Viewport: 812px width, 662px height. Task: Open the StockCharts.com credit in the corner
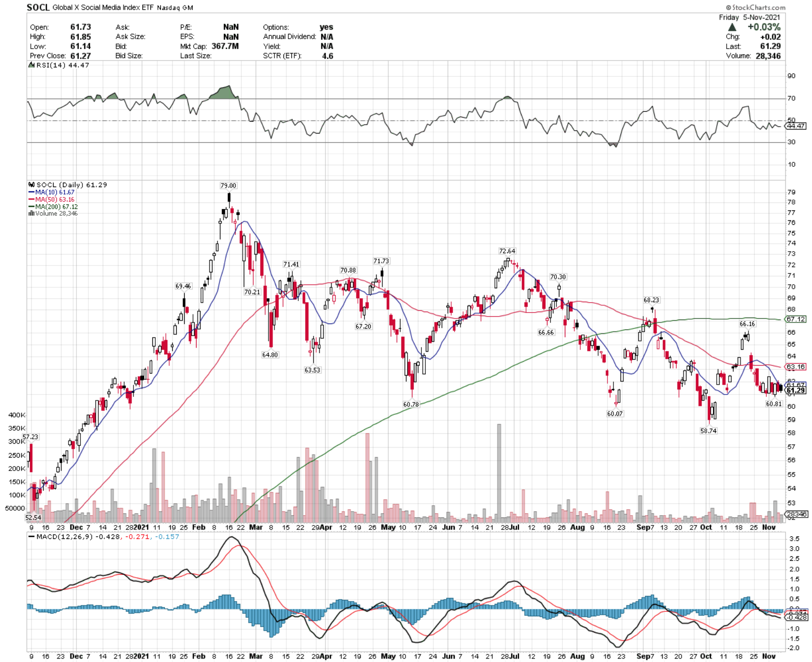point(755,7)
